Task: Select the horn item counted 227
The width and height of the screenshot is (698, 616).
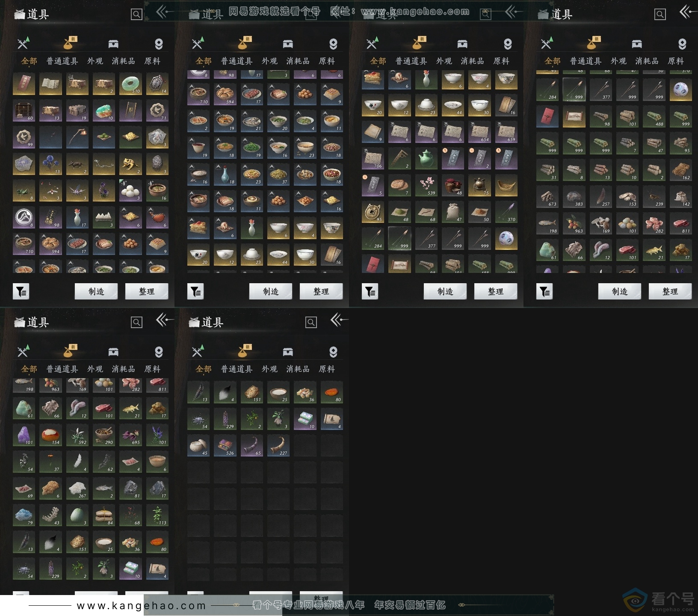Action: 278,445
